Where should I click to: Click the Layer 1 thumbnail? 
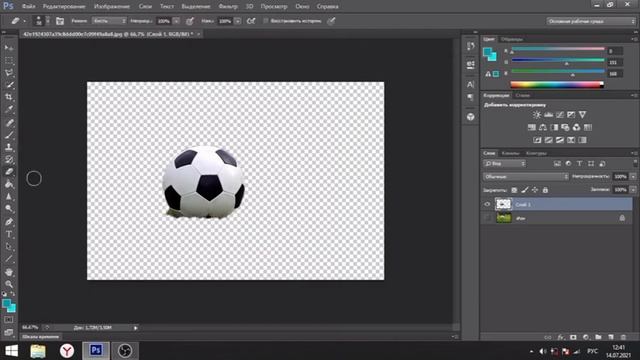pyautogui.click(x=503, y=204)
